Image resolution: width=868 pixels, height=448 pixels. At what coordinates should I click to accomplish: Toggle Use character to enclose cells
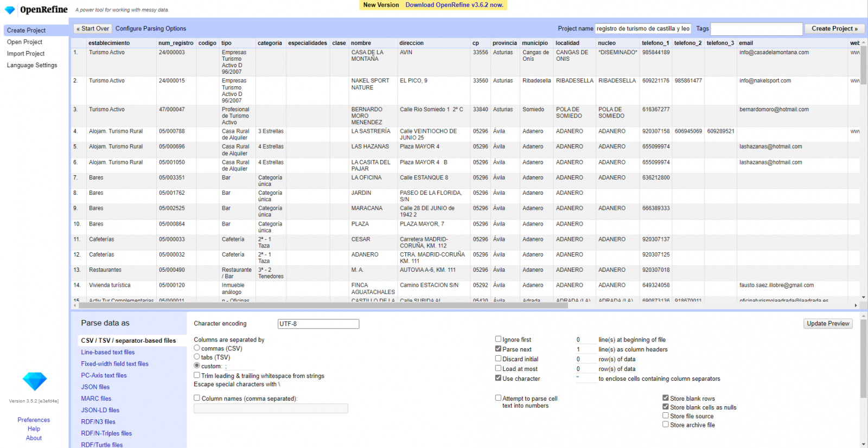coord(498,378)
